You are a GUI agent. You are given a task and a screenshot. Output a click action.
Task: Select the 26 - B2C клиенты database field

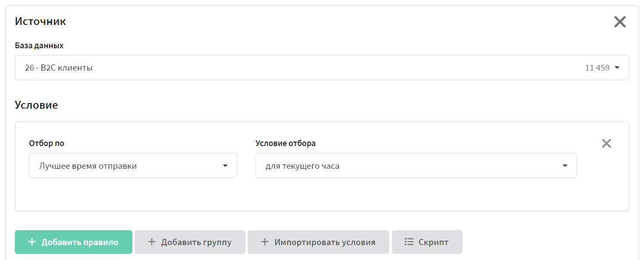pos(322,68)
